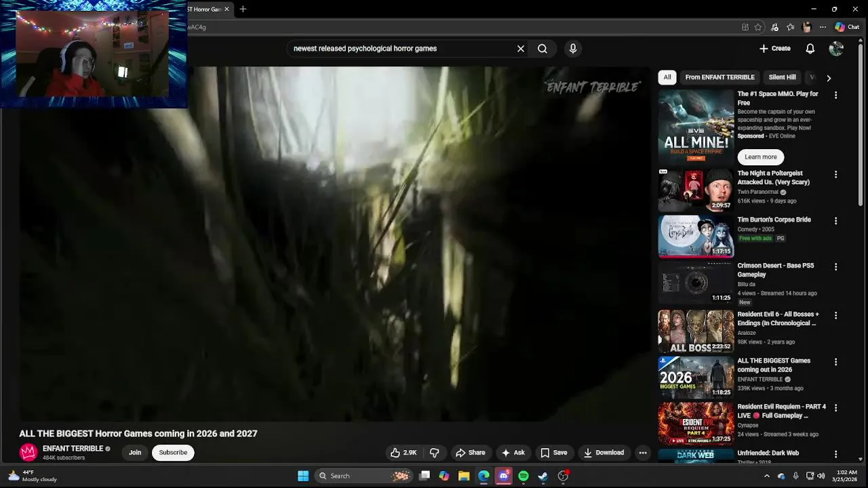Open menu for Corpse Bride video
Image resolution: width=868 pixels, height=488 pixels.
point(835,221)
